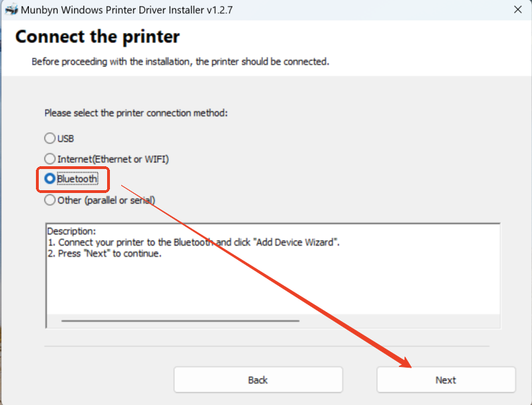This screenshot has height=405, width=532.
Task: Click the text "2. Press "Next" to continue."
Action: [104, 254]
